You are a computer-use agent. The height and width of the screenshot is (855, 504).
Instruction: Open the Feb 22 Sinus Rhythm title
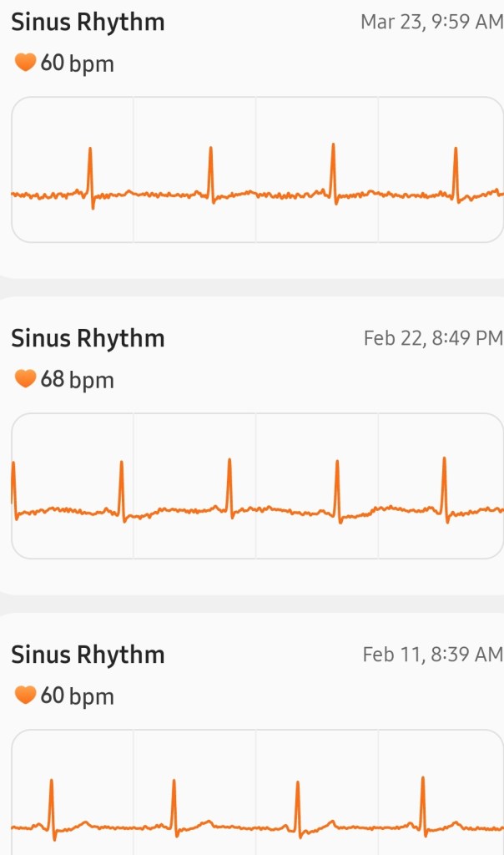pos(88,338)
